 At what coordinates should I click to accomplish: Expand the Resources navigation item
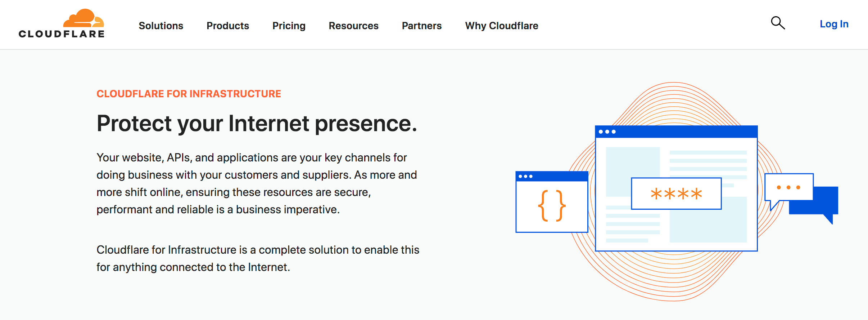[x=353, y=26]
